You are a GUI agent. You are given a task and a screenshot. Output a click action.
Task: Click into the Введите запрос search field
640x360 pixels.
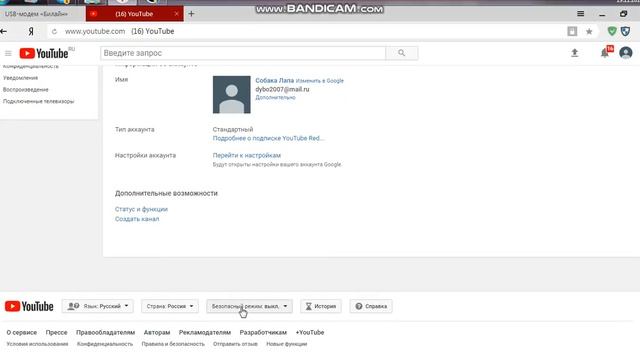[x=243, y=53]
